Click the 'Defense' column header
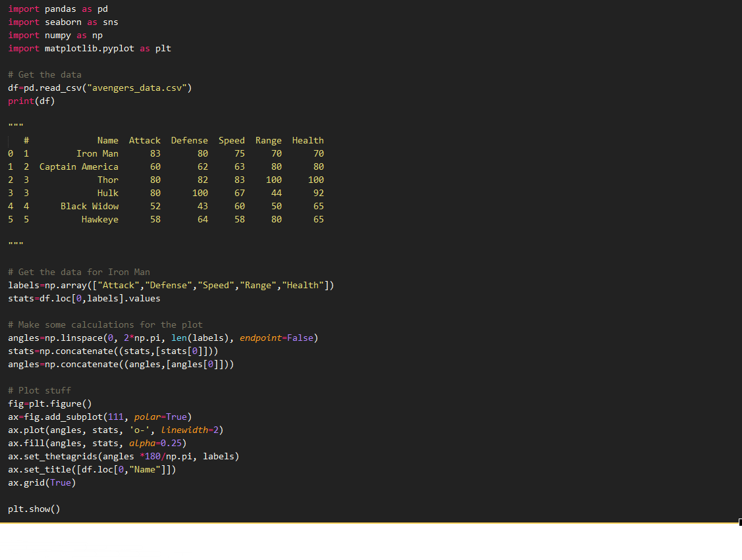 [190, 140]
